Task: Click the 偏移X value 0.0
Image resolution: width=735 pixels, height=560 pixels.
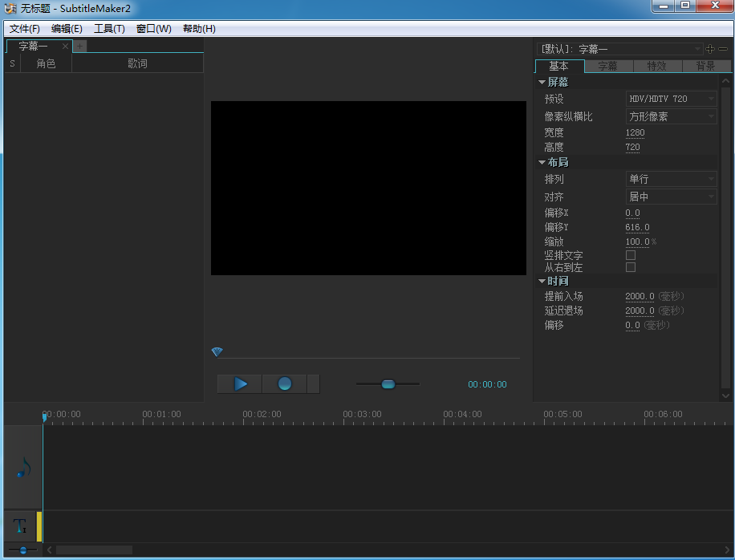Action: [x=632, y=213]
